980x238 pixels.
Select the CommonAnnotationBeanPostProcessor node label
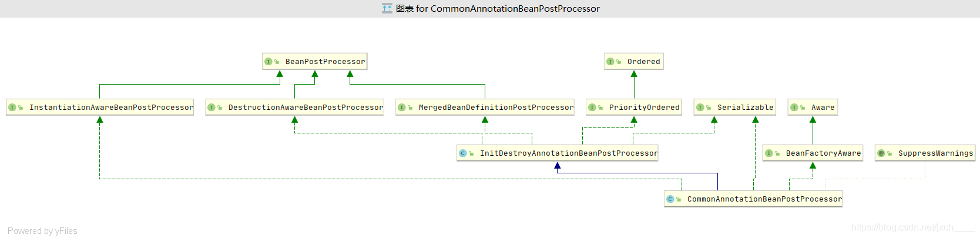764,199
